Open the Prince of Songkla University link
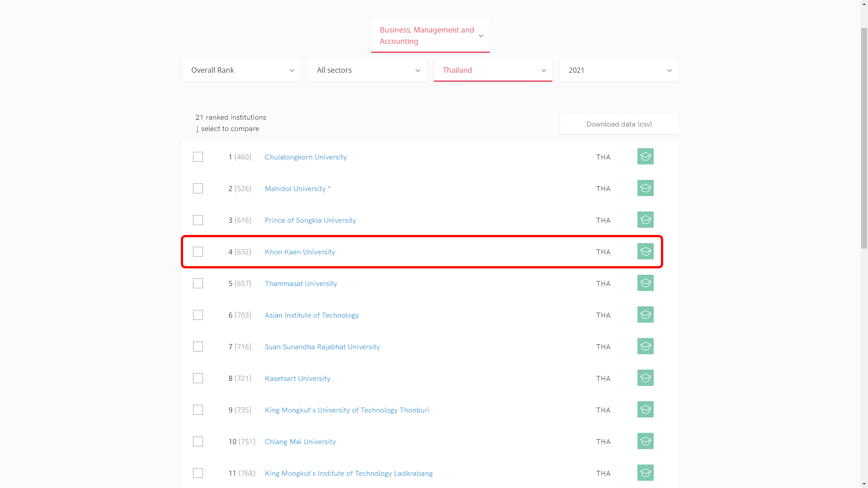 click(x=310, y=220)
